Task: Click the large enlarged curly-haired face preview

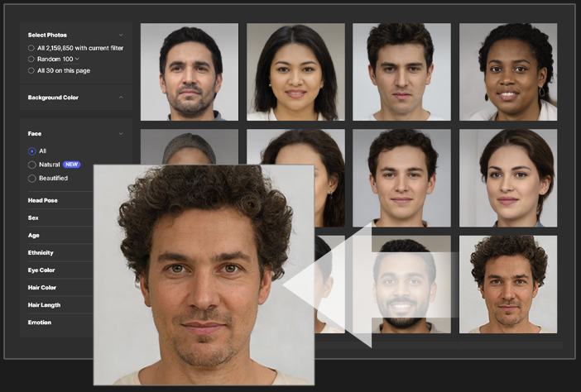Action: click(203, 273)
